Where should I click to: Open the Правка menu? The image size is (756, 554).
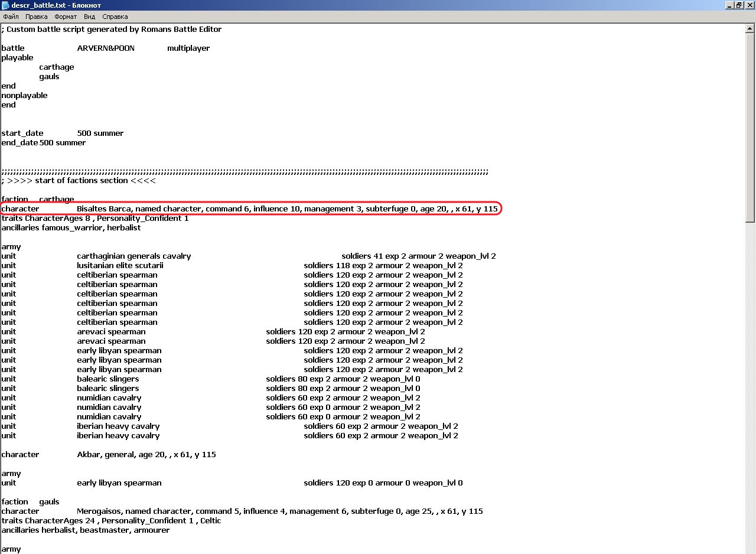point(36,17)
